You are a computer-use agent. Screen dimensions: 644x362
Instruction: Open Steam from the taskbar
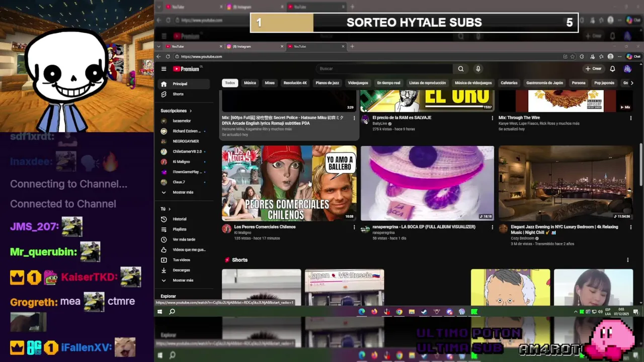424,312
